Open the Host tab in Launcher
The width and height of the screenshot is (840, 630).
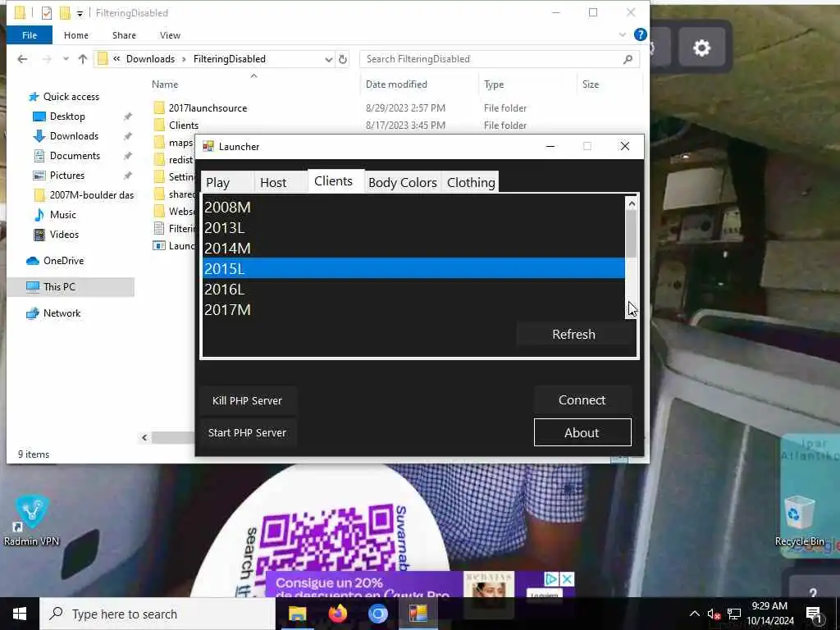pos(281,183)
